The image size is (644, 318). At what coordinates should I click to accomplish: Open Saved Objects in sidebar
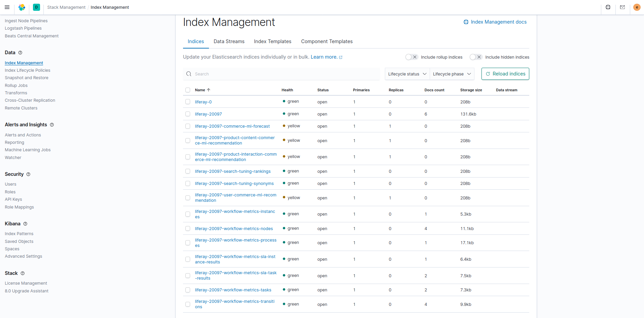pyautogui.click(x=19, y=242)
